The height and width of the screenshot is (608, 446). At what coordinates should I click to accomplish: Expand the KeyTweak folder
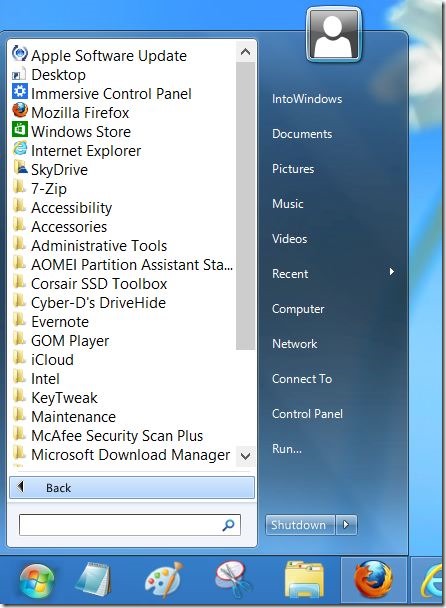pos(55,397)
